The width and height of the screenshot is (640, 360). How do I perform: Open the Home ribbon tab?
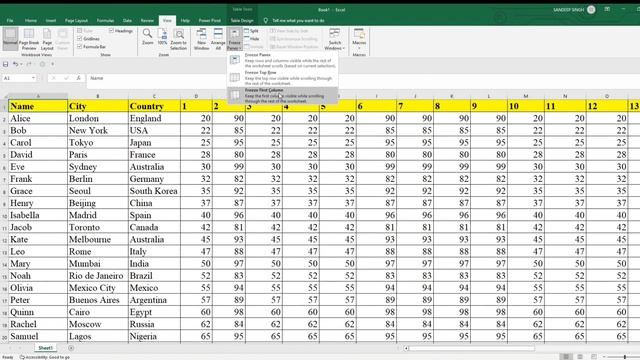click(31, 20)
